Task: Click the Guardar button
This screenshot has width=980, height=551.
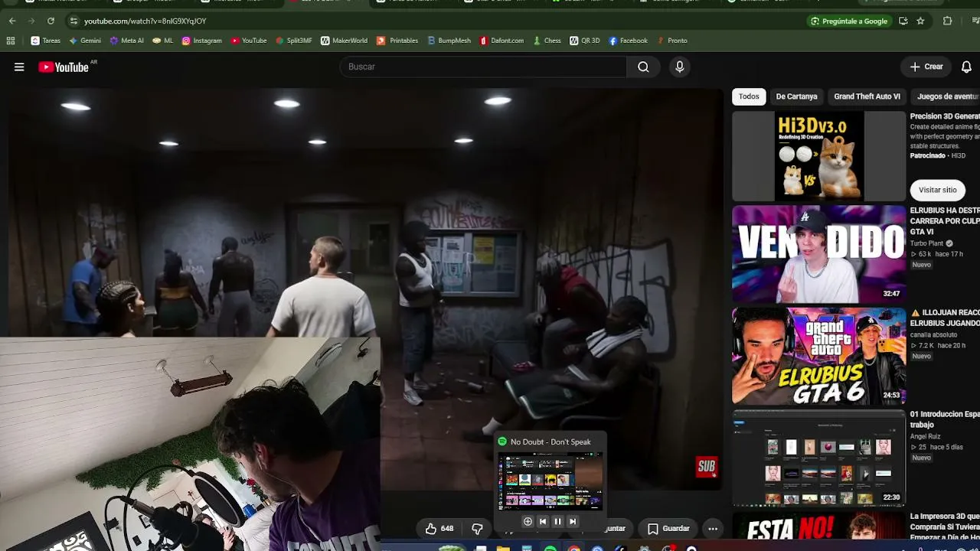Action: pos(668,529)
